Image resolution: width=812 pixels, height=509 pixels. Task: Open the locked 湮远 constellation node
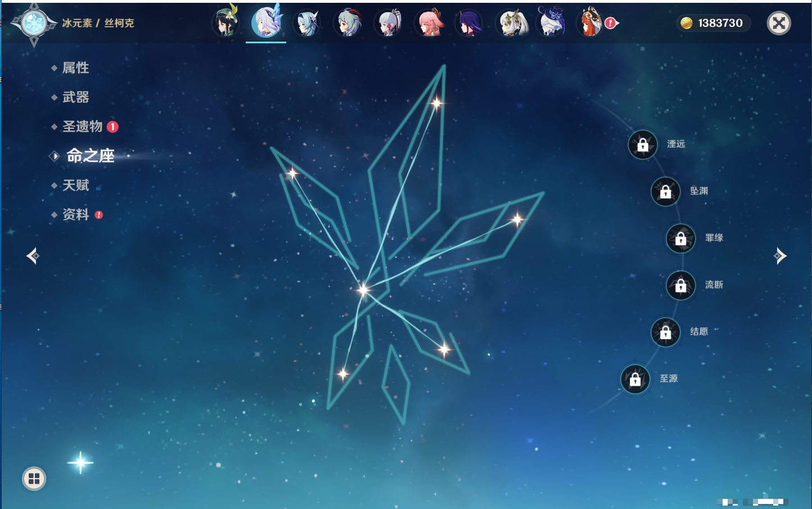click(643, 145)
